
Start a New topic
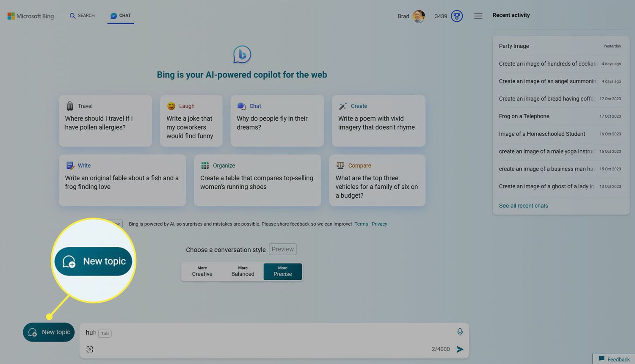coord(49,332)
